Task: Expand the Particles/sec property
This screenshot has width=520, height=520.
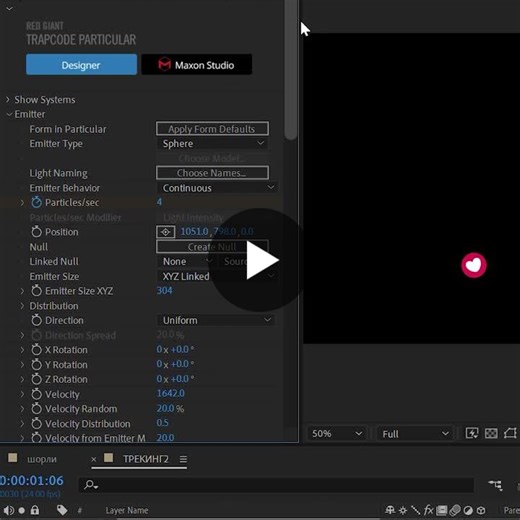Action: (x=22, y=202)
